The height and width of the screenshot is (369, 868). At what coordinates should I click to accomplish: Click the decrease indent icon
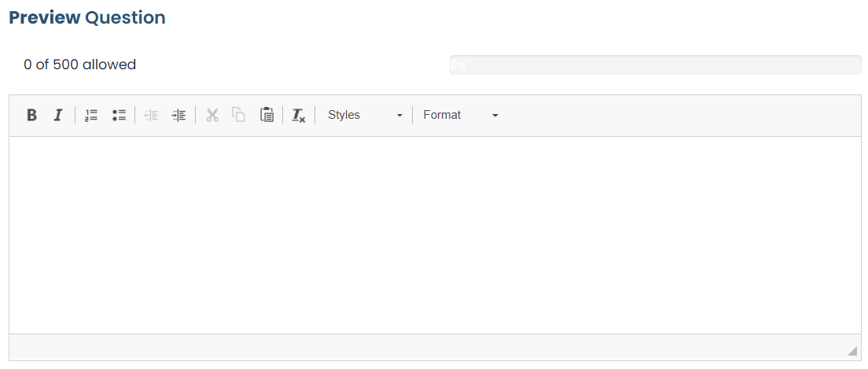[x=151, y=115]
